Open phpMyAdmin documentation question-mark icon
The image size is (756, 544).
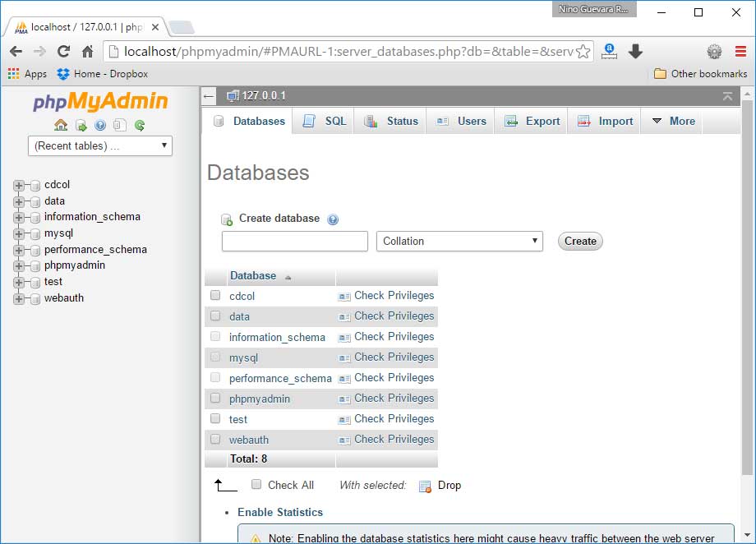(x=100, y=126)
